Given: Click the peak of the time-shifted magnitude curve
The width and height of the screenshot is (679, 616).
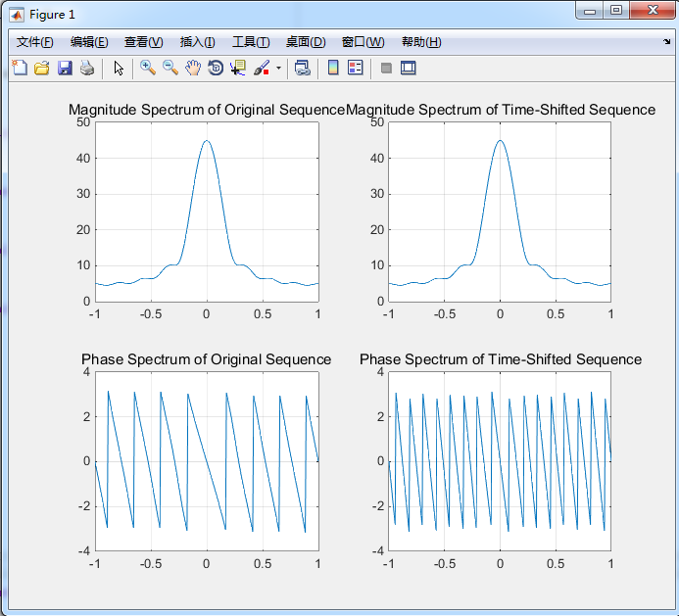Looking at the screenshot, I should [x=500, y=141].
